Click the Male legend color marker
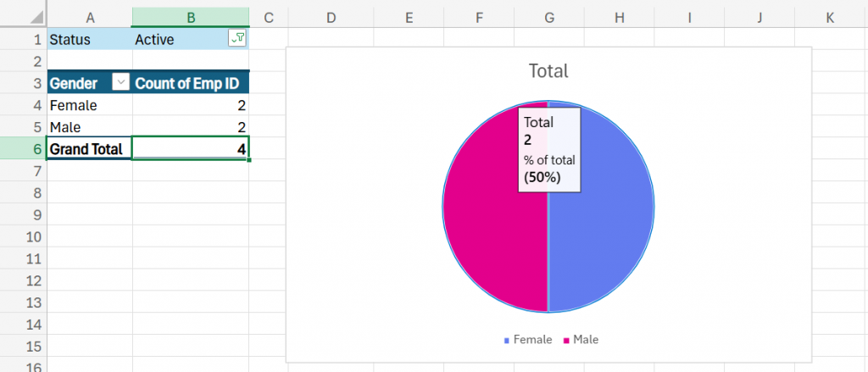868x372 pixels. (x=566, y=340)
